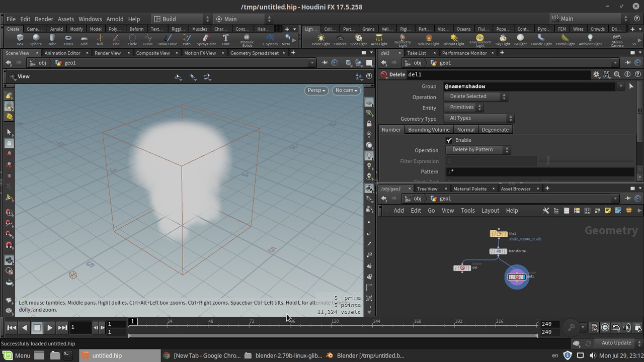This screenshot has width=644, height=362.
Task: Open the No cam camera dropdown
Action: click(x=346, y=90)
